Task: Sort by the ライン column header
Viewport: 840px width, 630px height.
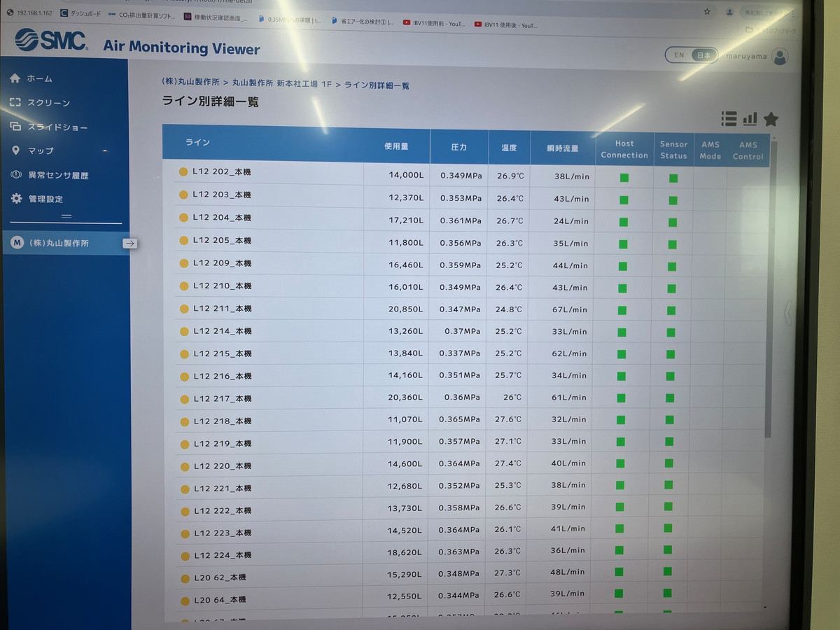Action: (197, 142)
